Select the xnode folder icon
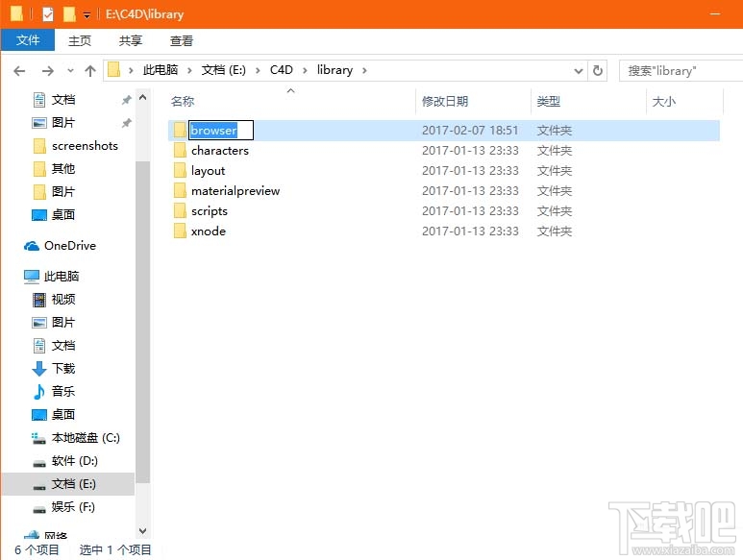Viewport: 743px width, 560px height. click(180, 231)
